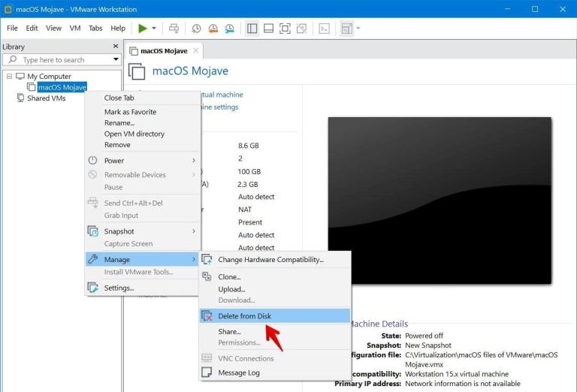This screenshot has height=392, width=577.
Task: Close the macOS Mojave tab
Action: click(x=196, y=51)
